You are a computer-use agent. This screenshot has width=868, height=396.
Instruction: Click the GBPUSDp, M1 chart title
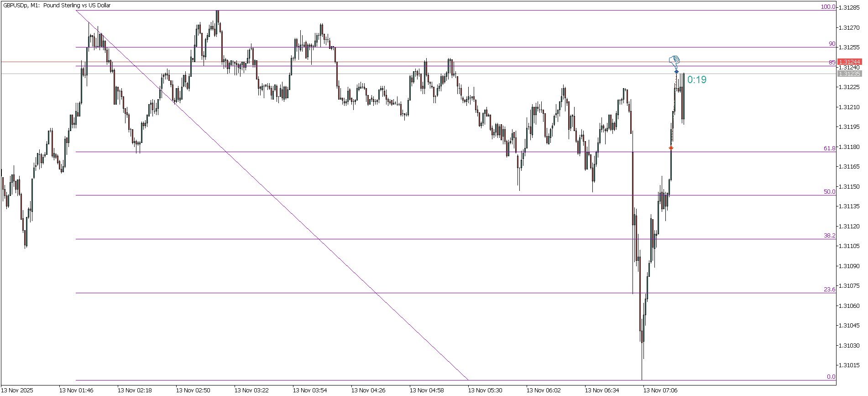(57, 5)
